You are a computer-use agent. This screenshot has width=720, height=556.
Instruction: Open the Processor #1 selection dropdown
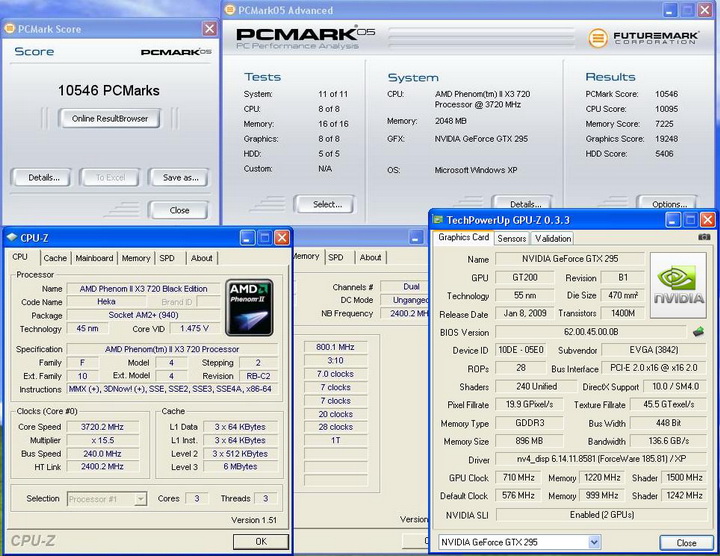(x=141, y=499)
